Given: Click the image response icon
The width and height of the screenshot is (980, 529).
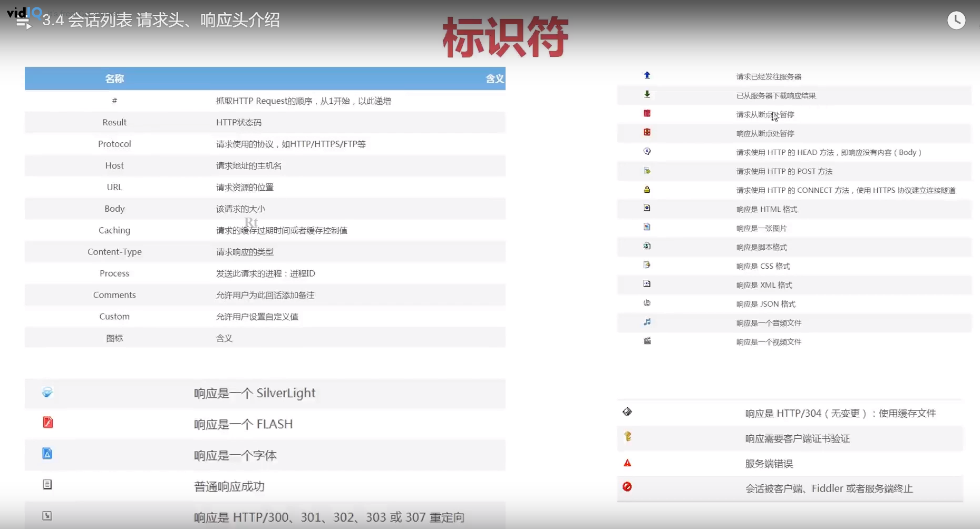Looking at the screenshot, I should coord(647,227).
